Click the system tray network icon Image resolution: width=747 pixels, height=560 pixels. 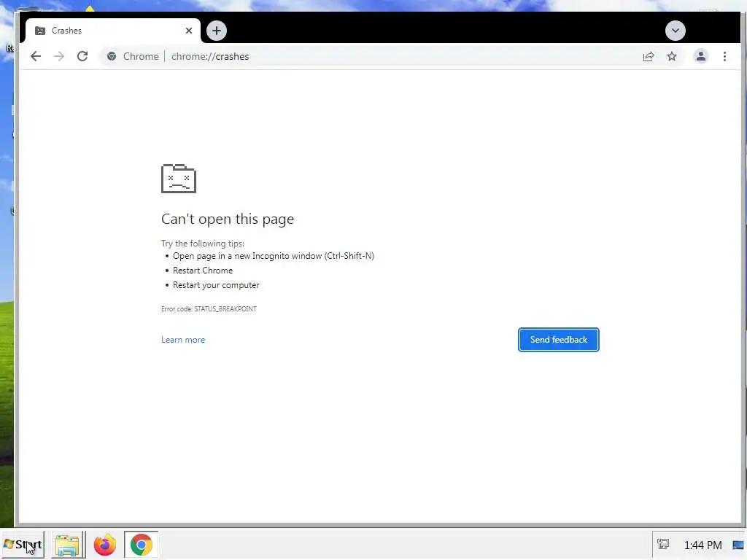click(663, 544)
